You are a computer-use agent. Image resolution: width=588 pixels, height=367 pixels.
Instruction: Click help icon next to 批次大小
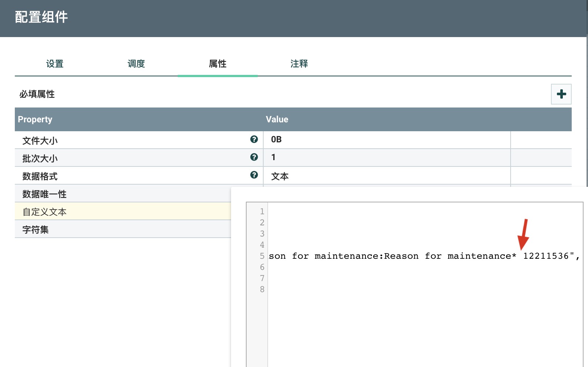coord(254,157)
